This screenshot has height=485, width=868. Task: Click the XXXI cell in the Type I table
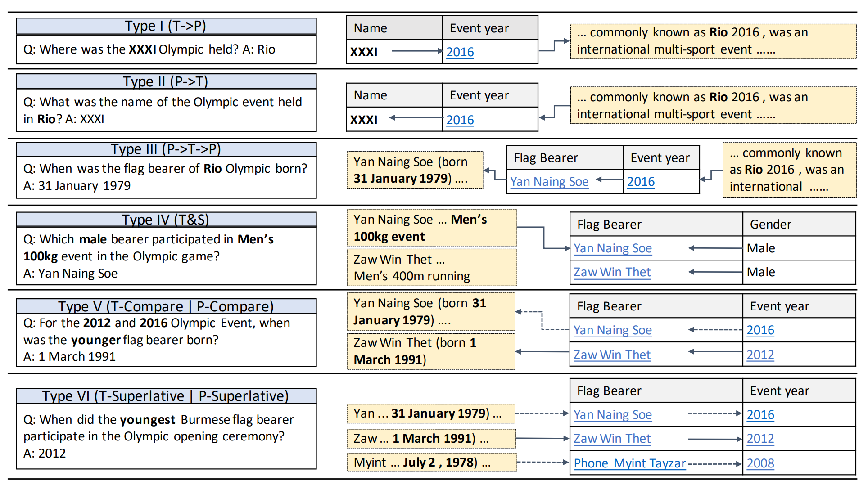click(x=364, y=52)
